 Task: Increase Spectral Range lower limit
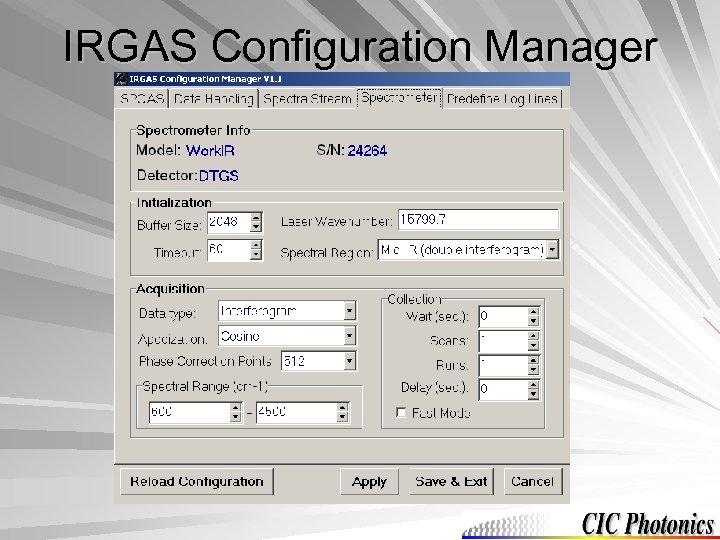236,407
